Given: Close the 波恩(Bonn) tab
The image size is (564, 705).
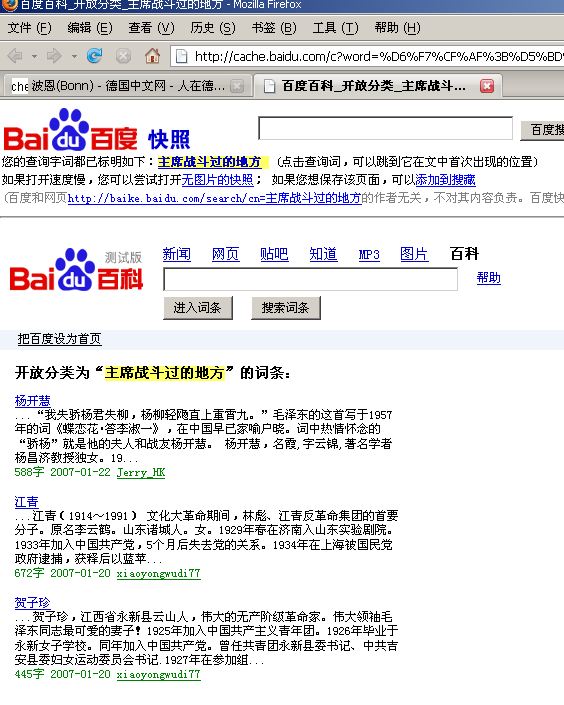Looking at the screenshot, I should (237, 86).
